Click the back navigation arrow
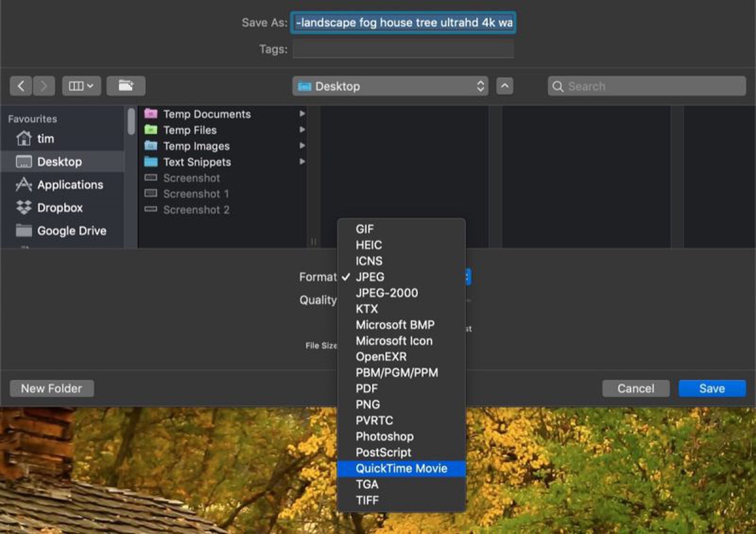The height and width of the screenshot is (534, 756). (x=21, y=86)
